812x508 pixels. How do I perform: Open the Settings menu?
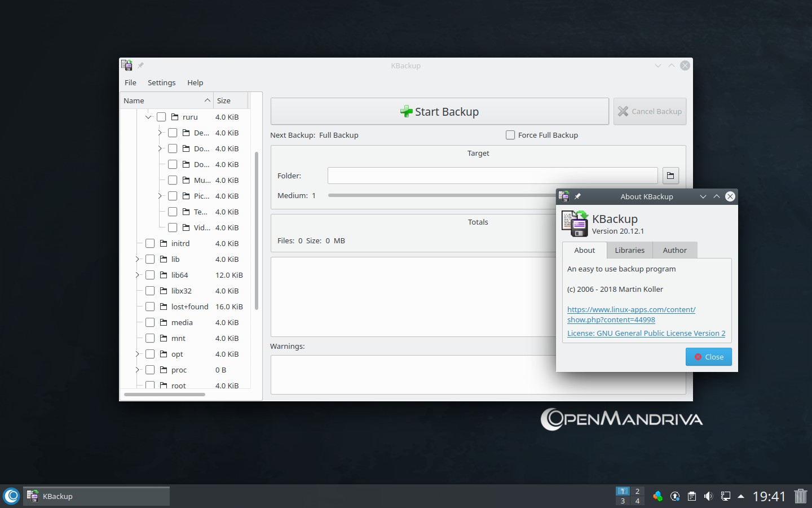[162, 82]
